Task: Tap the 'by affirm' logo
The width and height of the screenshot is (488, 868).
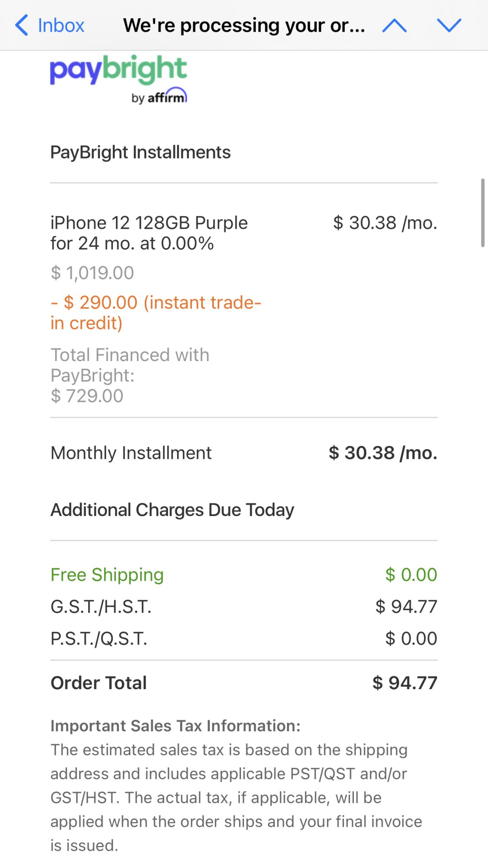Action: pyautogui.click(x=159, y=97)
